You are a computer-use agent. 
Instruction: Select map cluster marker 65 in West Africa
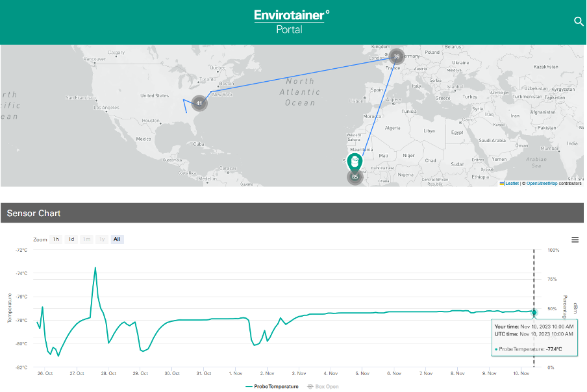click(355, 177)
